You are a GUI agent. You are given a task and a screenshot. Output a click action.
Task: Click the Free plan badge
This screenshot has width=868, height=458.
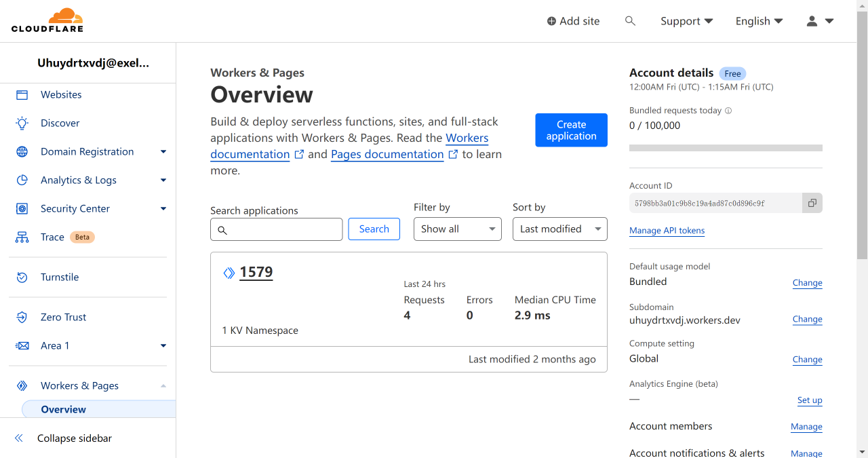coord(732,73)
